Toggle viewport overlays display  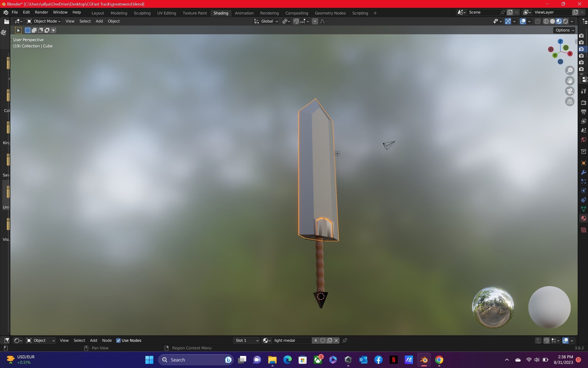pyautogui.click(x=523, y=21)
